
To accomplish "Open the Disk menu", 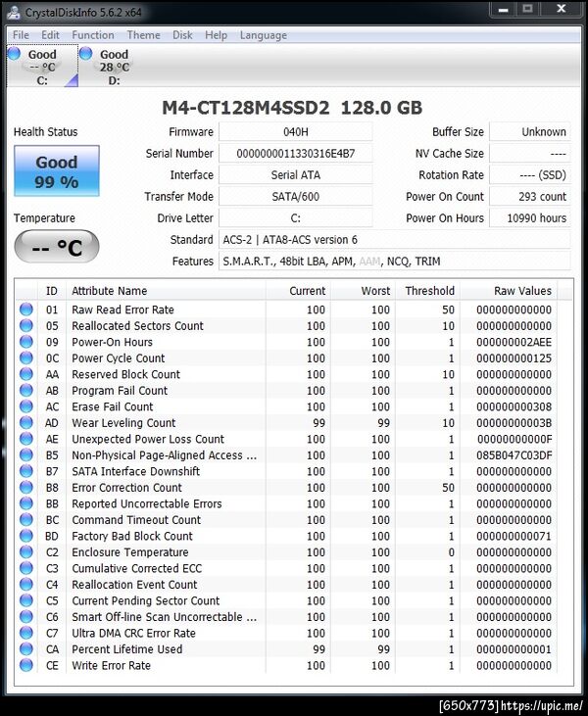I will [x=182, y=35].
